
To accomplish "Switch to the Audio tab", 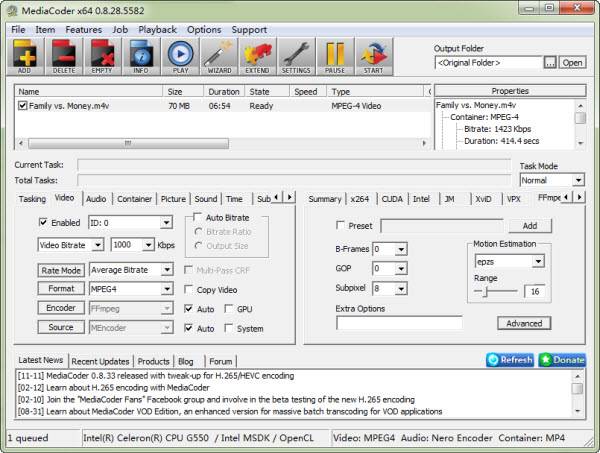I will click(x=96, y=199).
